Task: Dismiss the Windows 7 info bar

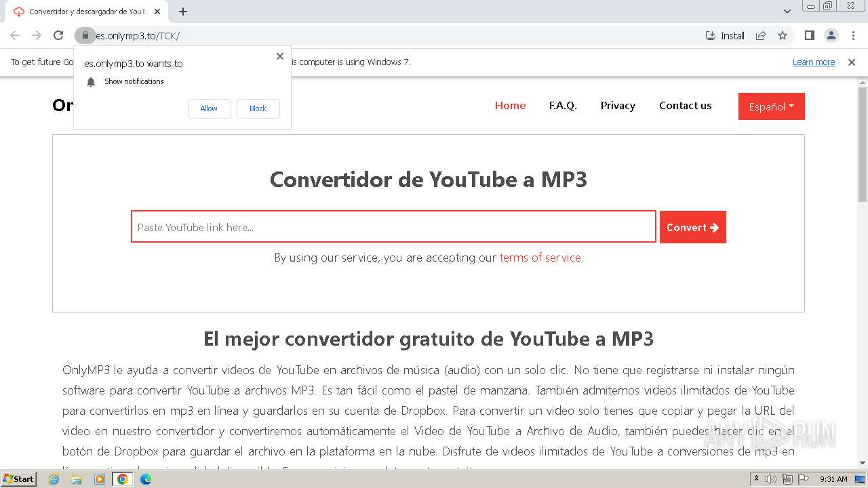Action: click(x=852, y=62)
